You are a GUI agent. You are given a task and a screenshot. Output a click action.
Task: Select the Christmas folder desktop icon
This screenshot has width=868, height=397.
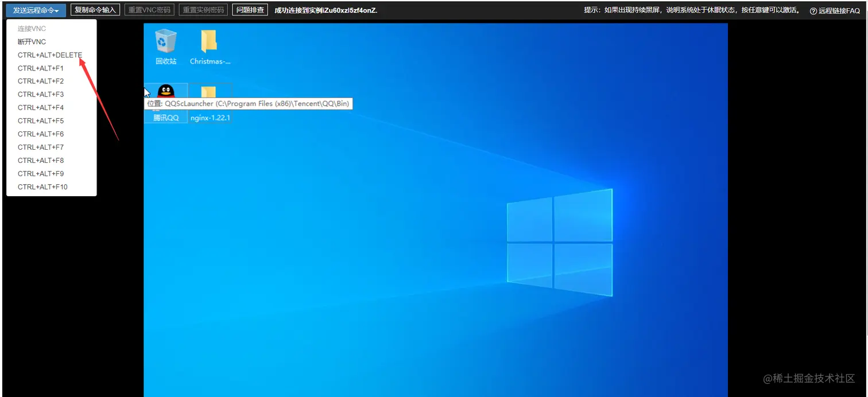point(209,41)
